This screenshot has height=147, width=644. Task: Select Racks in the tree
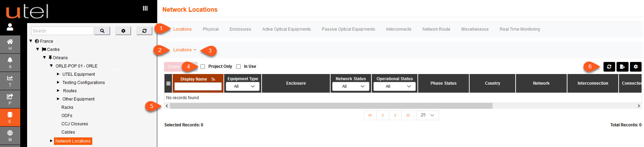point(67,107)
